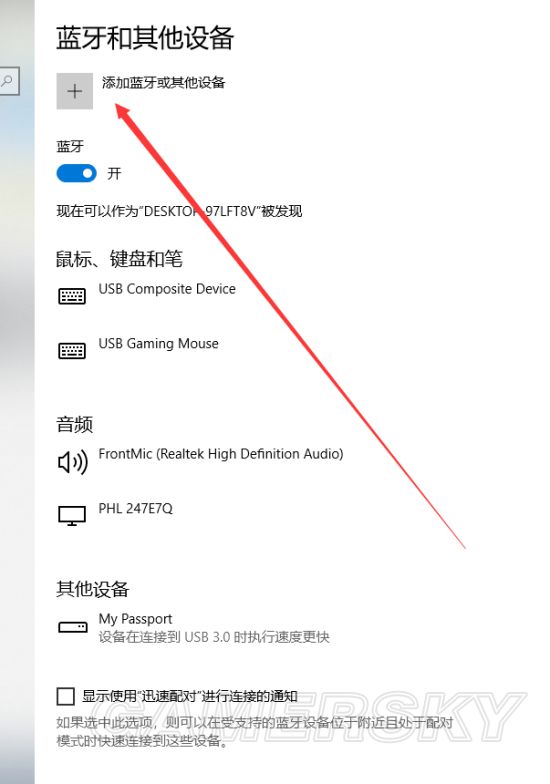The height and width of the screenshot is (784, 550).
Task: Select the PHL 247E7Q display device
Action: click(136, 508)
